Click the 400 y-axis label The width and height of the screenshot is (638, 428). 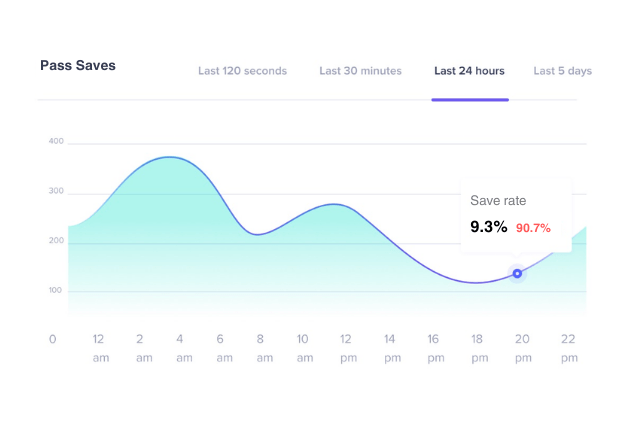56,142
